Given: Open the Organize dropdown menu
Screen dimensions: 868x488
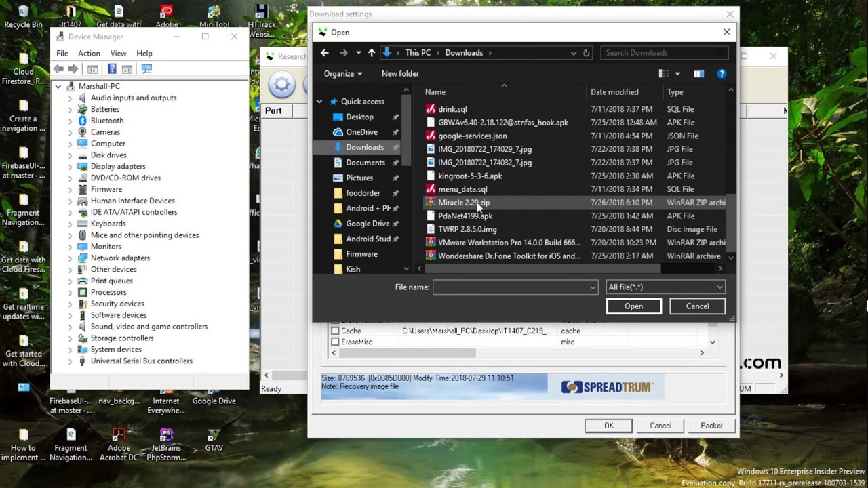Looking at the screenshot, I should point(343,73).
